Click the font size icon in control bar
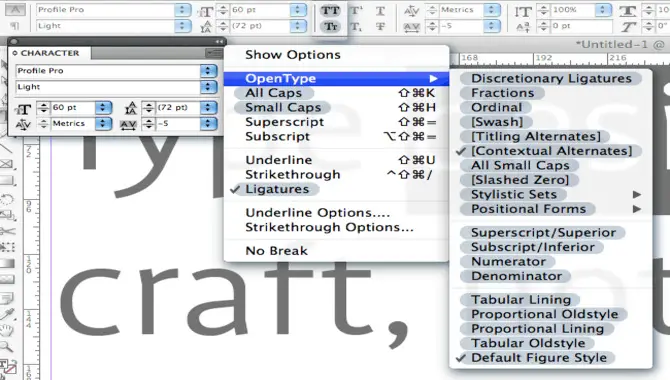Screen dimensions: 670x380 coord(206,12)
